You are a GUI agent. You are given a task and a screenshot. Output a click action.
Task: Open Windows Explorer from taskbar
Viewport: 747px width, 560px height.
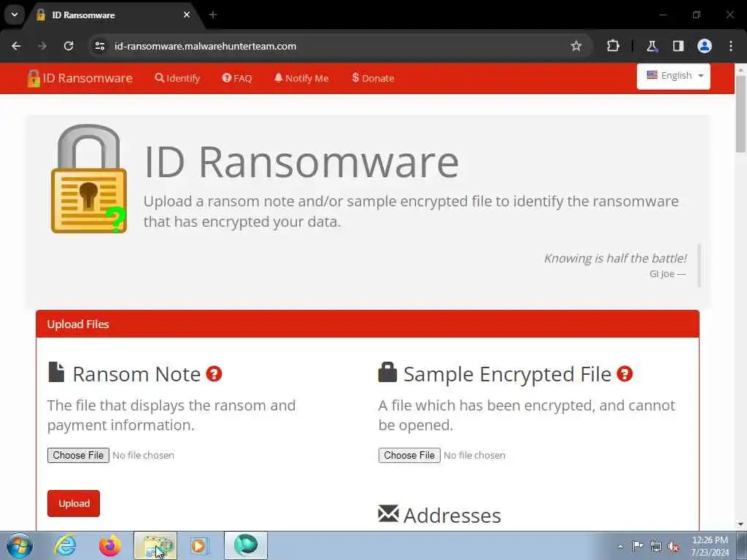155,545
